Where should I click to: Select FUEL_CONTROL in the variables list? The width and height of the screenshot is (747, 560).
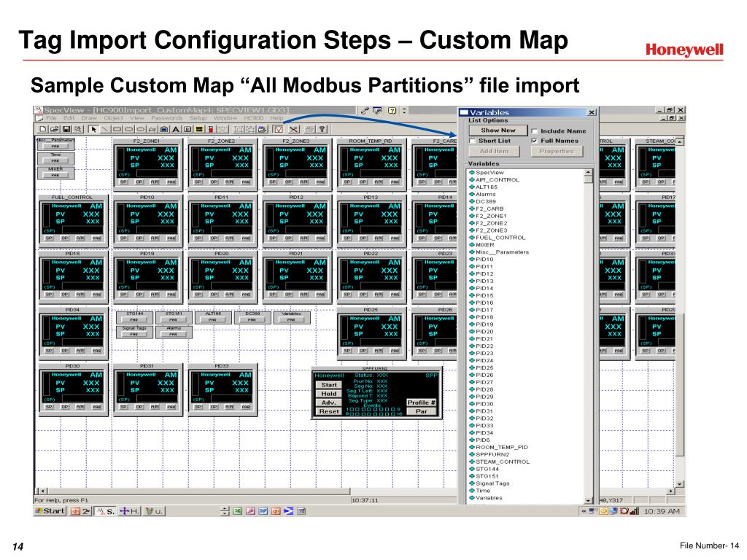click(500, 237)
